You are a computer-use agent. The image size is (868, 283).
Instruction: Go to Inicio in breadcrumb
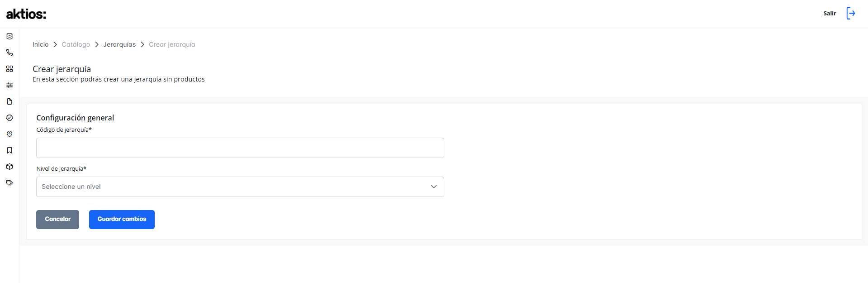coord(40,44)
